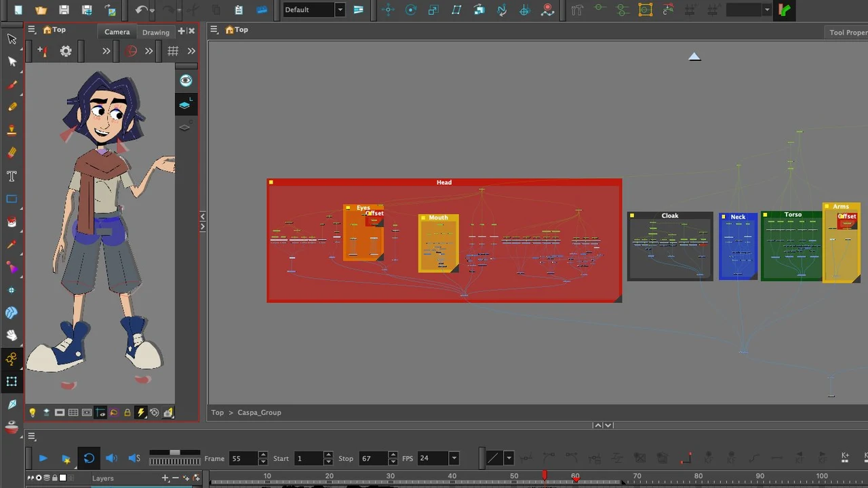Open the Timeline view hamburger menu
This screenshot has width=868, height=488.
32,436
